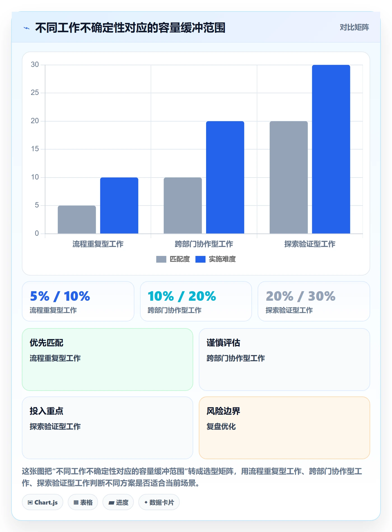
Task: Click the grid icon in 表格 chip
Action: [76, 503]
